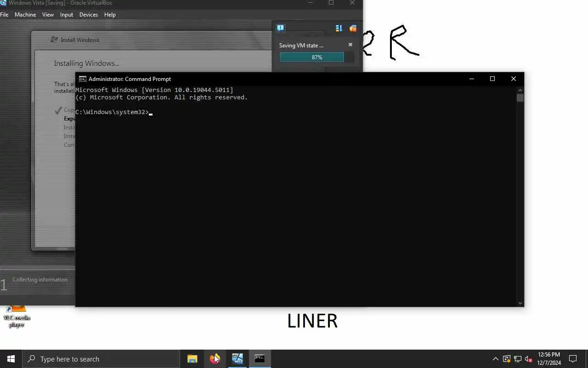Click the 87% saving progress bar
This screenshot has width=588, height=368.
point(317,57)
